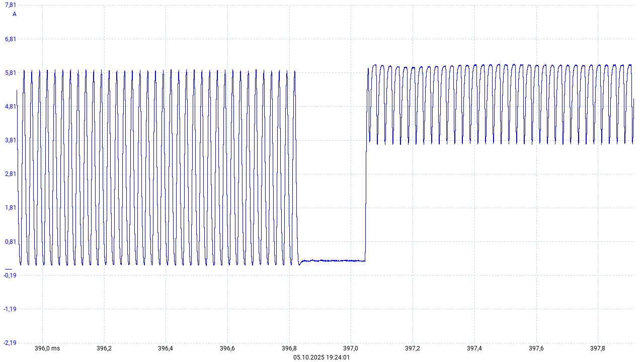This screenshot has width=644, height=362.
Task: Select the 397,8 time axis label
Action: click(x=598, y=348)
